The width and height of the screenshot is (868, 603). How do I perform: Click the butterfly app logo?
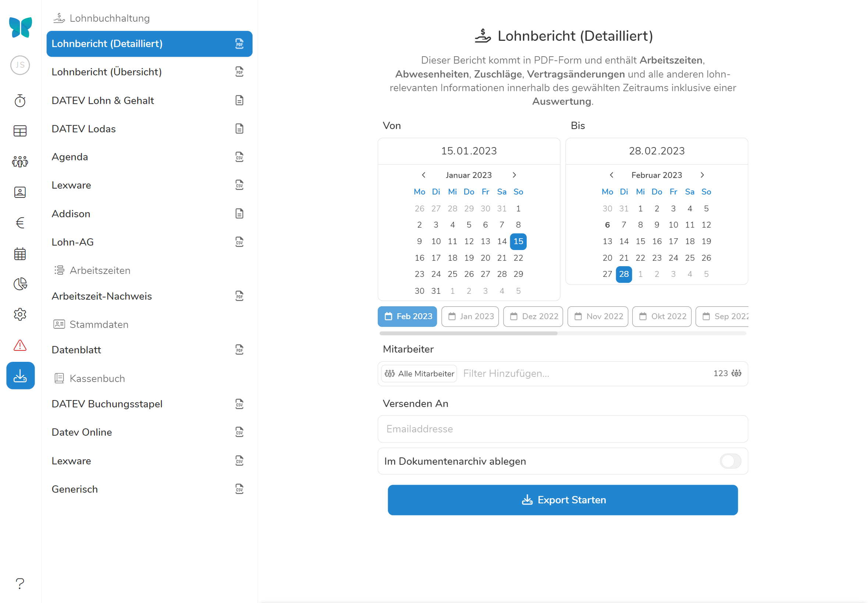tap(20, 27)
